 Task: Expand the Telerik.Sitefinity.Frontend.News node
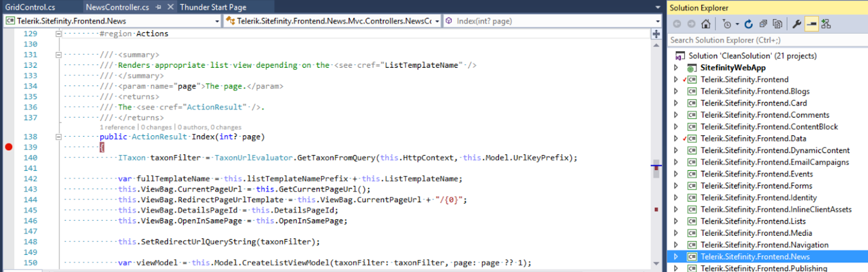[x=676, y=257]
